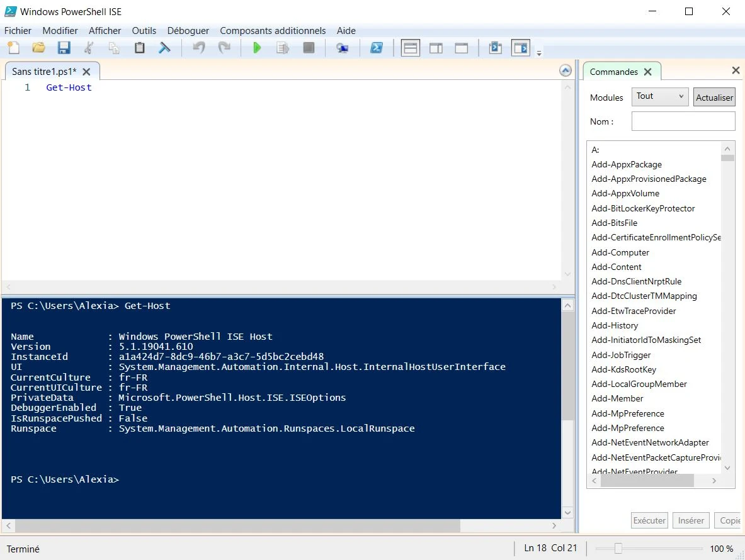Select Add-EtwTraceProvider command
Image resolution: width=745 pixels, height=560 pixels.
634,311
